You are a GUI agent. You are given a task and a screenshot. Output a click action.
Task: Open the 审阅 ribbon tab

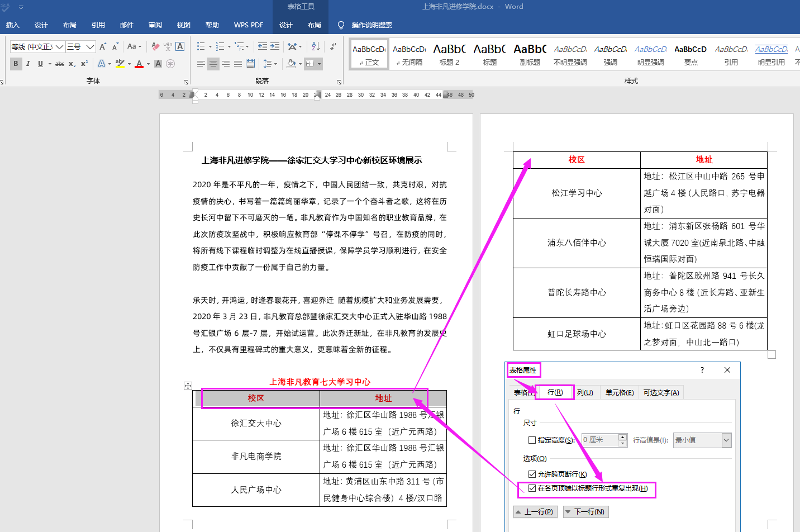(155, 25)
